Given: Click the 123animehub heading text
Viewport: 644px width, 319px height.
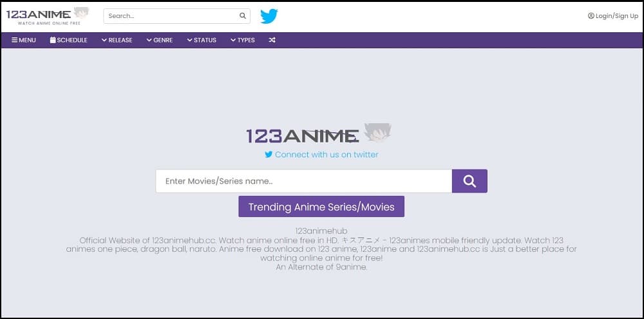Looking at the screenshot, I should click(321, 231).
